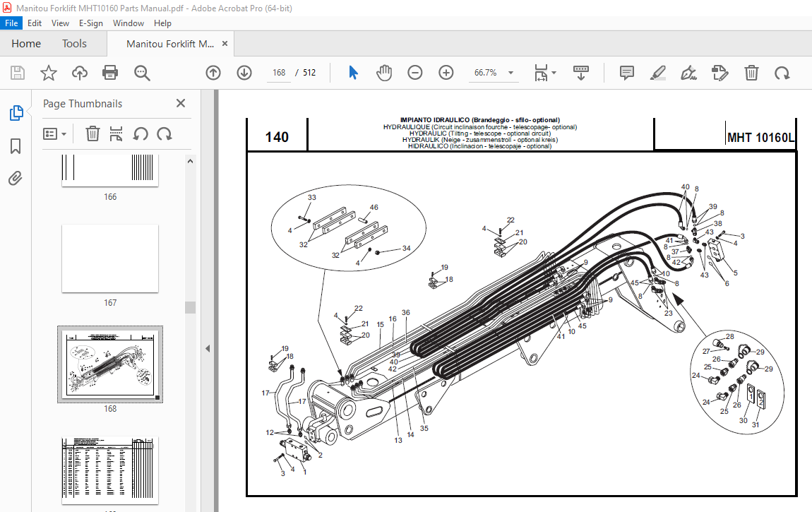Enable the scrolling mode icon

581,73
